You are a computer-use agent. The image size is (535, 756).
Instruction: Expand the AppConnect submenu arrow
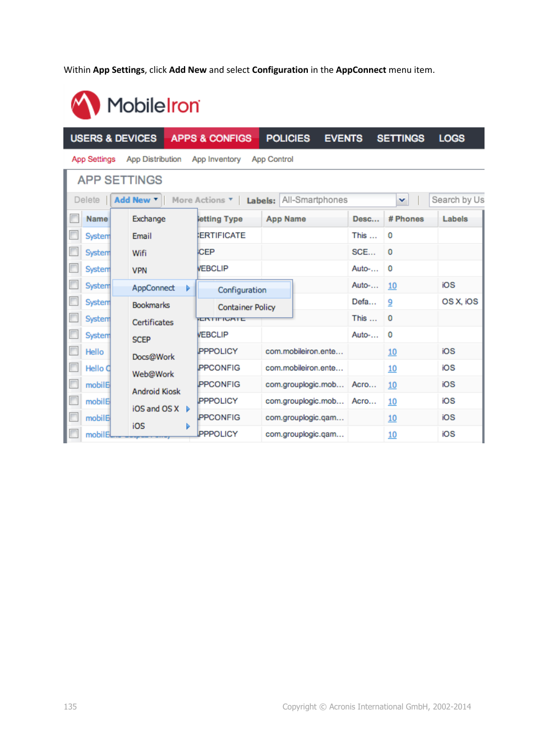pos(188,288)
